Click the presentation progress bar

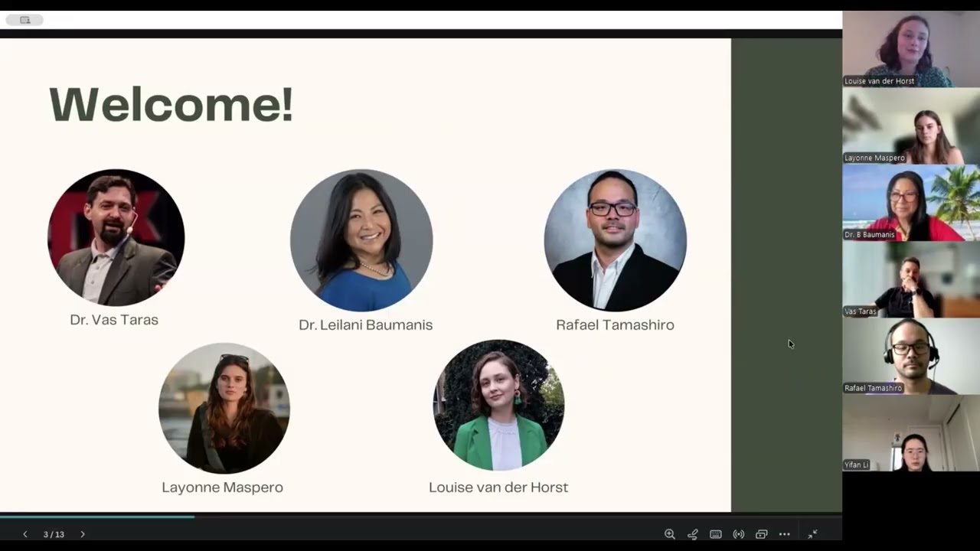421,517
